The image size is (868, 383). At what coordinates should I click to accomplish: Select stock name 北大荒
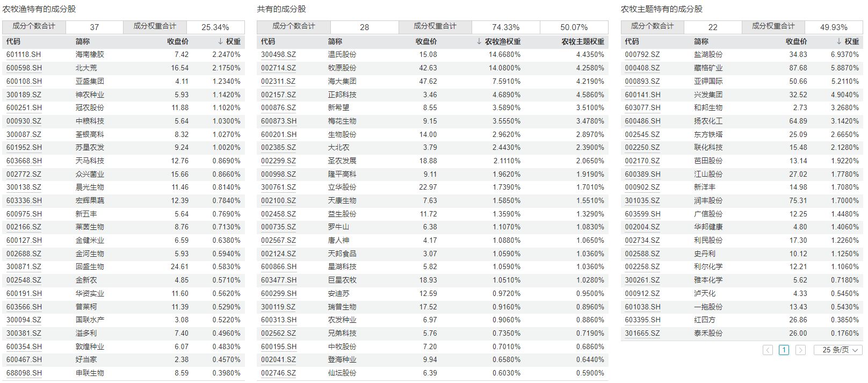[x=86, y=68]
